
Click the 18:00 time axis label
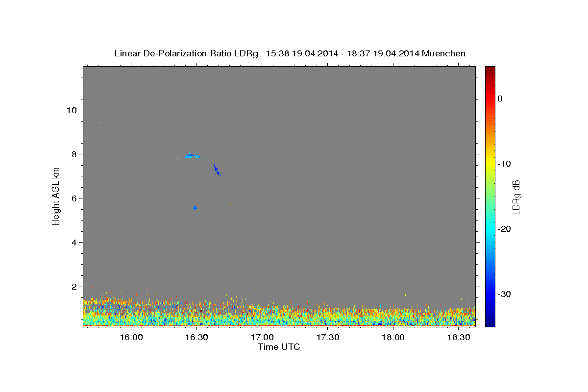tap(393, 337)
